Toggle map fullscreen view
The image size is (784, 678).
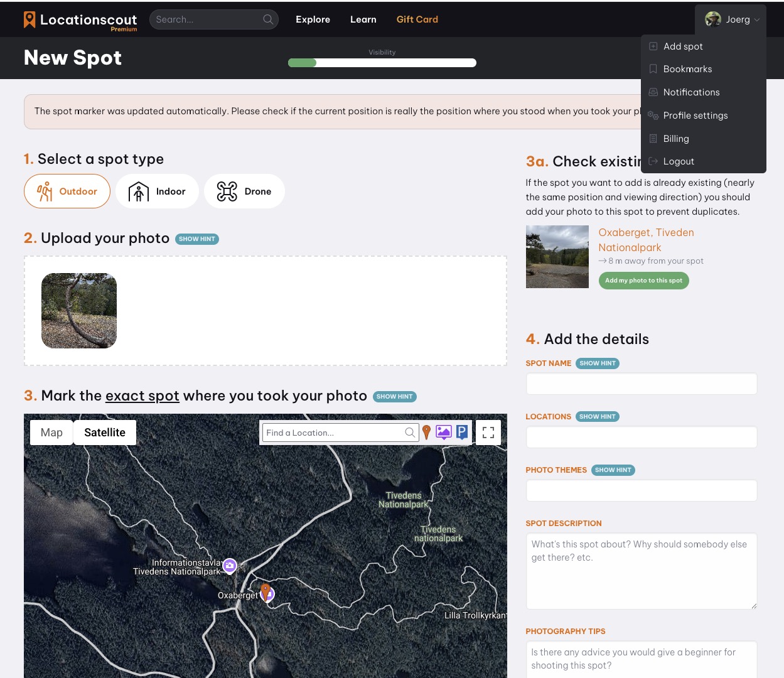click(x=488, y=433)
